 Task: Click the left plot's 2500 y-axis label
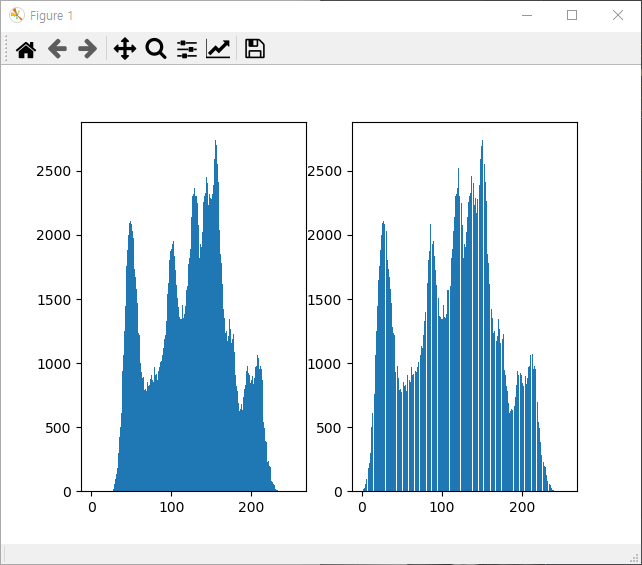(54, 171)
